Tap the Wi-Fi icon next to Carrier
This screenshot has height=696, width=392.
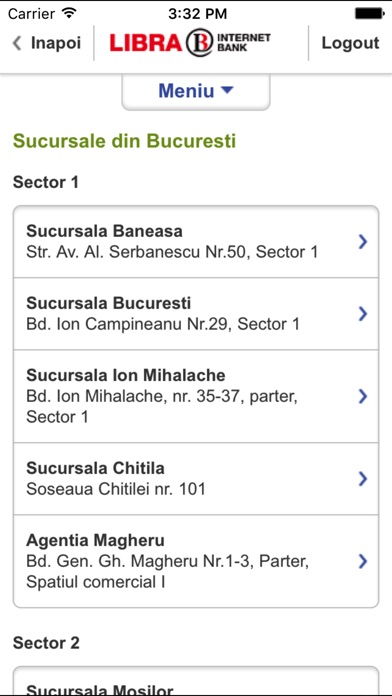click(69, 13)
